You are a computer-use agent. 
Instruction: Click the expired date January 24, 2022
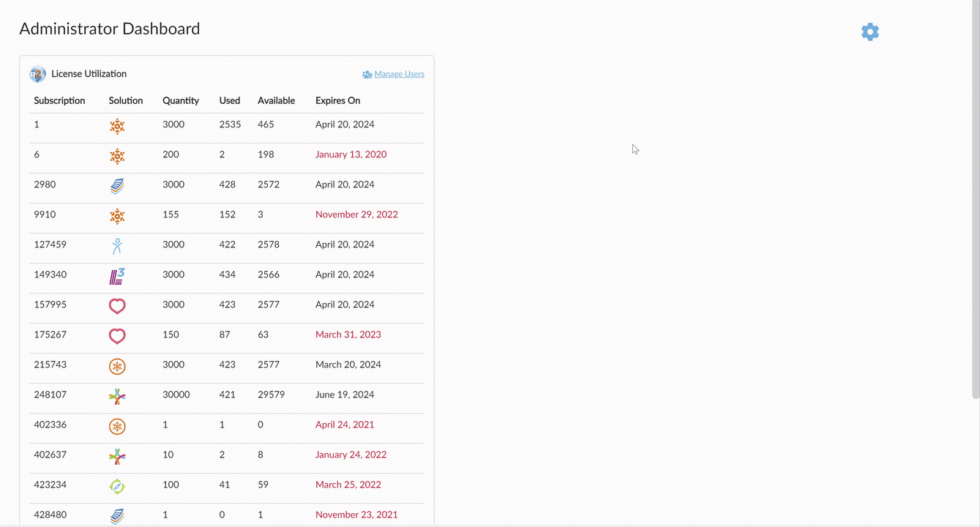351,455
